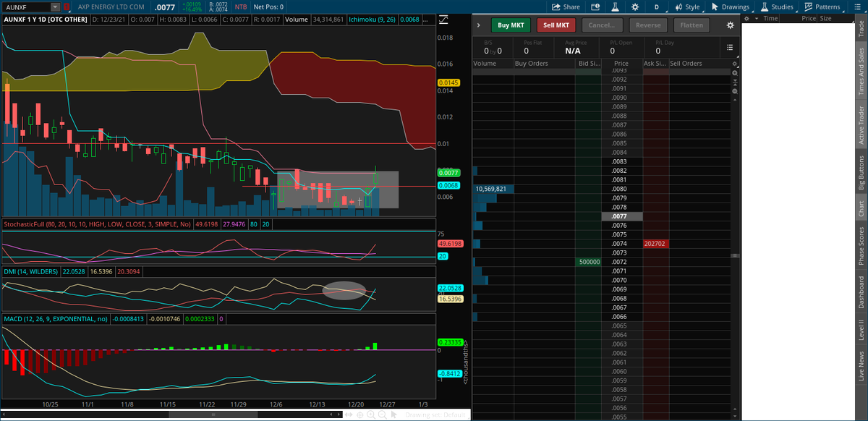Switch to the Trade side tab

pos(861,29)
